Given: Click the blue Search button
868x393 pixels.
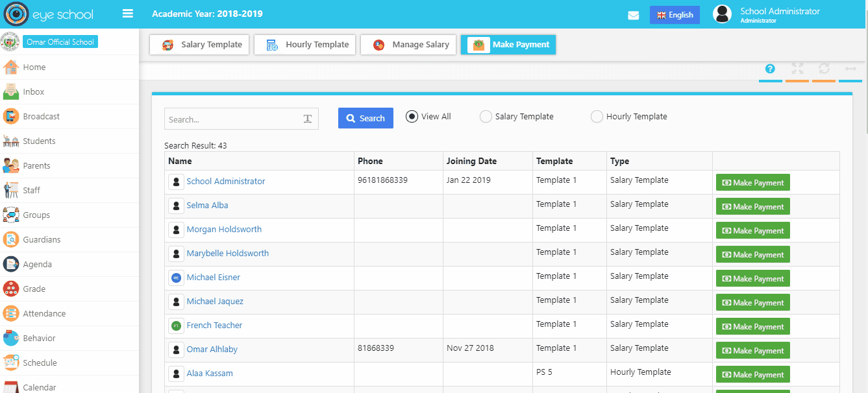Looking at the screenshot, I should click(x=366, y=118).
